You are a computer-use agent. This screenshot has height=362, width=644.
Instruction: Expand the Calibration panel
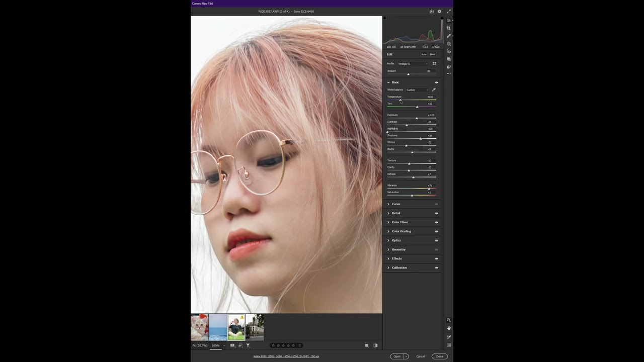388,267
